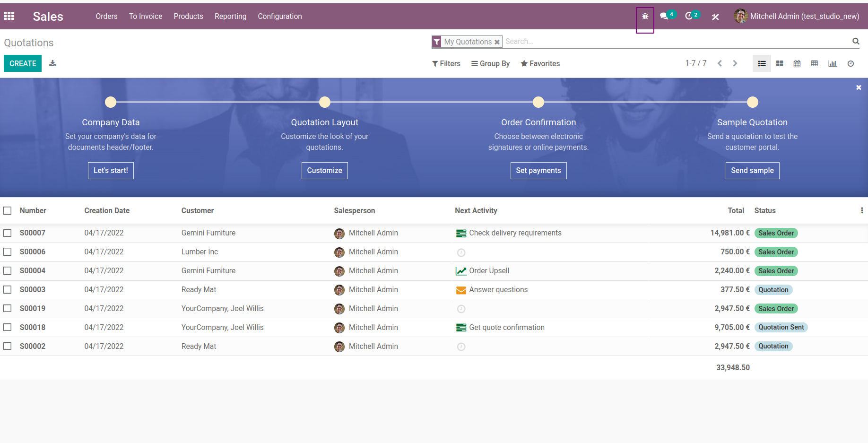
Task: Open the conversations messages icon
Action: 664,16
